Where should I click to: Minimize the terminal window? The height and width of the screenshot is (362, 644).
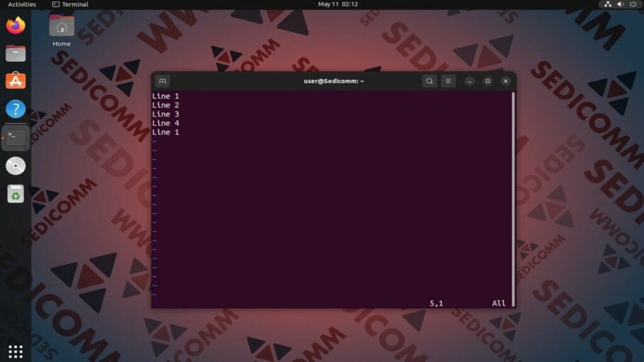point(470,81)
